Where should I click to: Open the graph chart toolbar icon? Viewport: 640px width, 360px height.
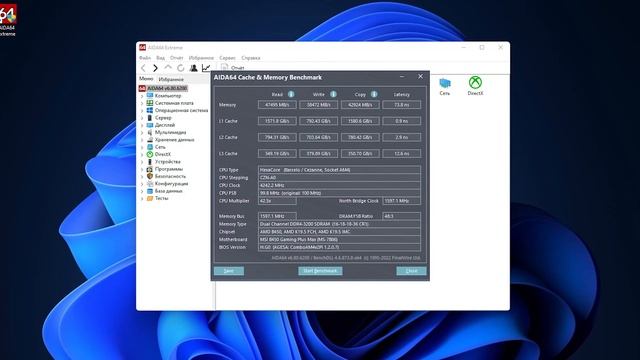[x=206, y=68]
